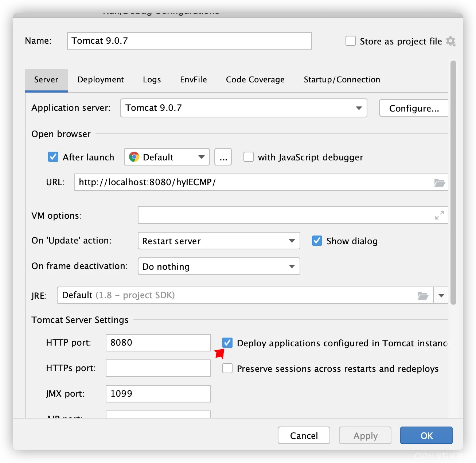Click the Chrome icon in browser dropdown
Screen dimensions: 476x463
[134, 157]
